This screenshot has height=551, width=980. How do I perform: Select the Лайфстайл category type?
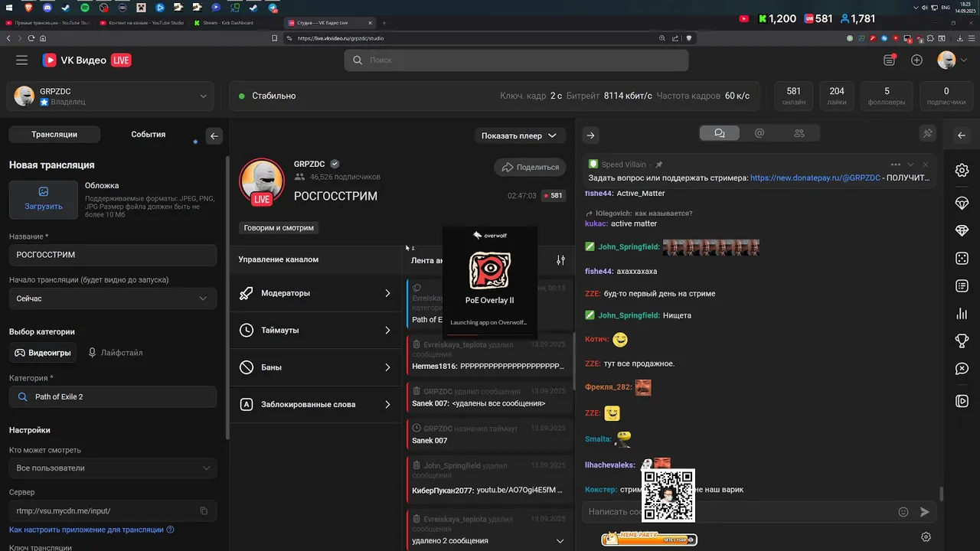115,353
